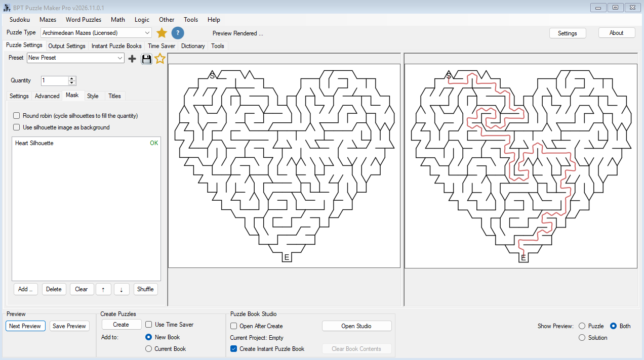Open the blue question mark help icon
This screenshot has height=360, width=644.
point(178,33)
